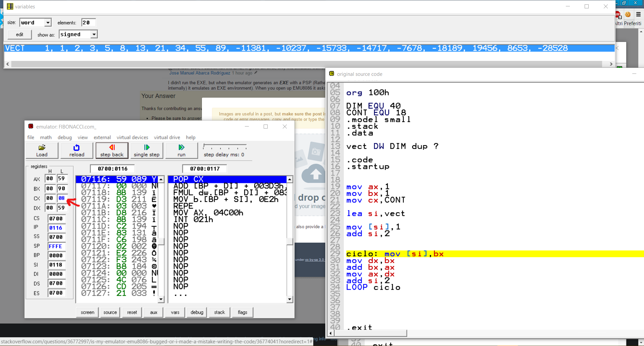Viewport: 644px width, 346px height.
Task: Click the cc by-sa 3.0 license link
Action: pyautogui.click(x=314, y=260)
